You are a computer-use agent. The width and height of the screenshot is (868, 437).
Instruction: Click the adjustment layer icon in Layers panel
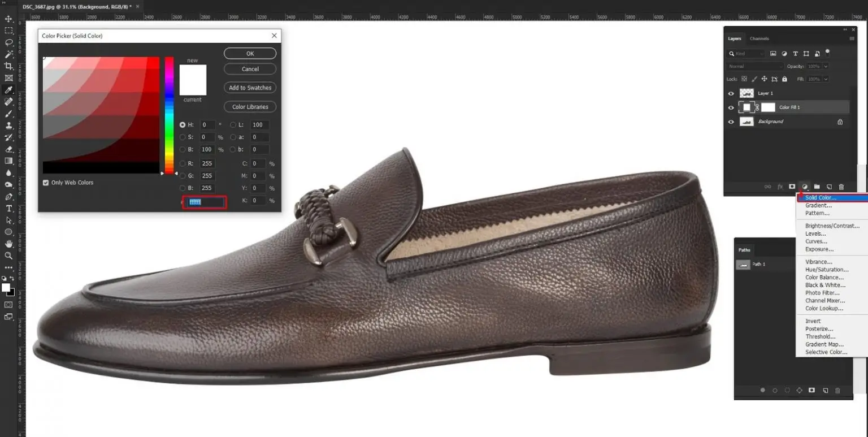click(805, 187)
